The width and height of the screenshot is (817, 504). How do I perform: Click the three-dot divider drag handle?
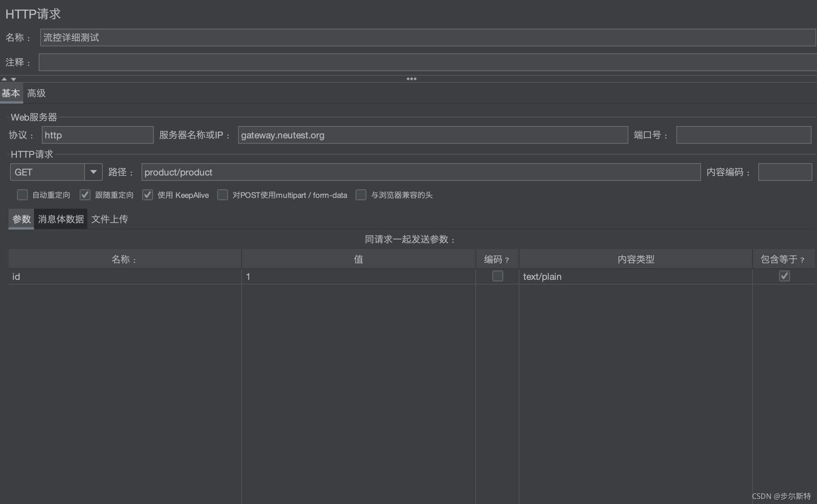pos(411,79)
